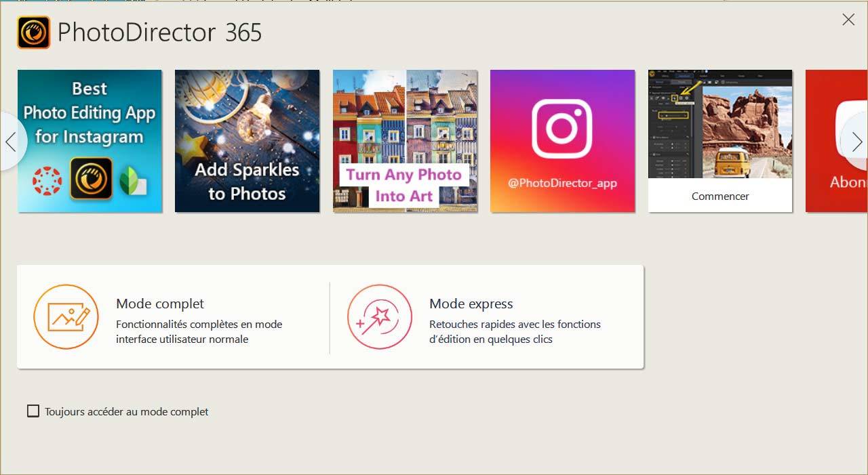
Task: Click the PhotoDirector 365 logo icon
Action: [x=33, y=33]
